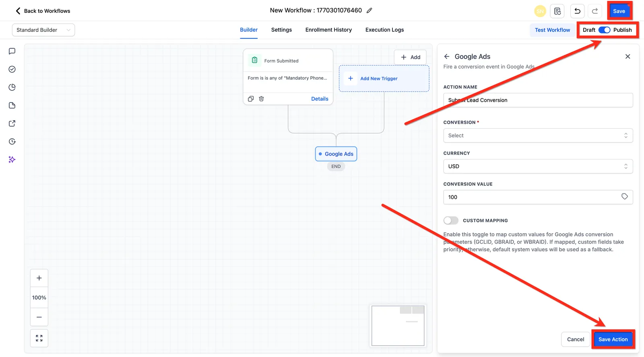Click the Form Submitted trigger title
Image resolution: width=644 pixels, height=357 pixels.
click(281, 61)
